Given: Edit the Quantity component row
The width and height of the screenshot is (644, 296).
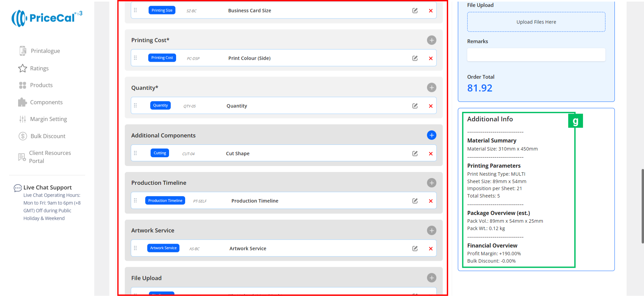Looking at the screenshot, I should pos(415,106).
